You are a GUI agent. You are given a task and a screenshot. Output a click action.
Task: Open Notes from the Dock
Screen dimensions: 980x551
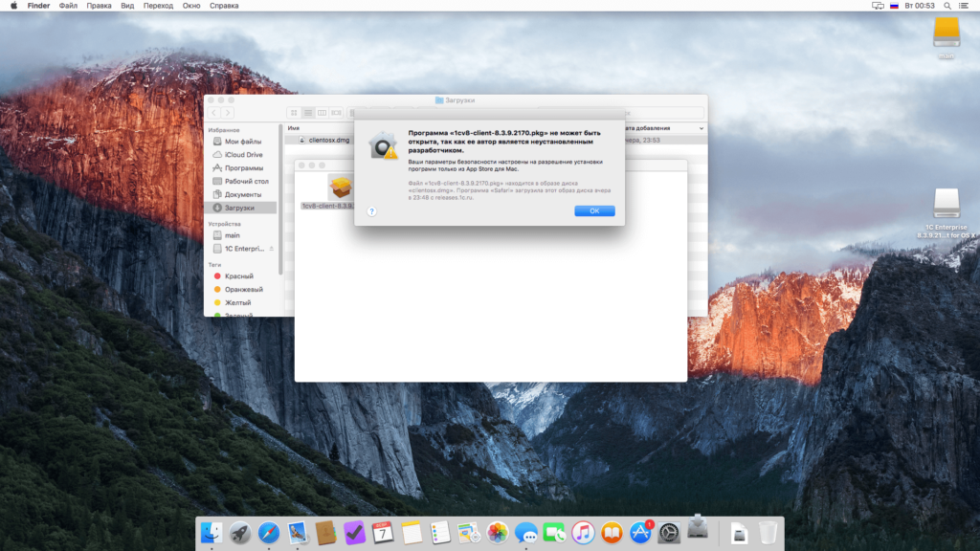pos(412,533)
